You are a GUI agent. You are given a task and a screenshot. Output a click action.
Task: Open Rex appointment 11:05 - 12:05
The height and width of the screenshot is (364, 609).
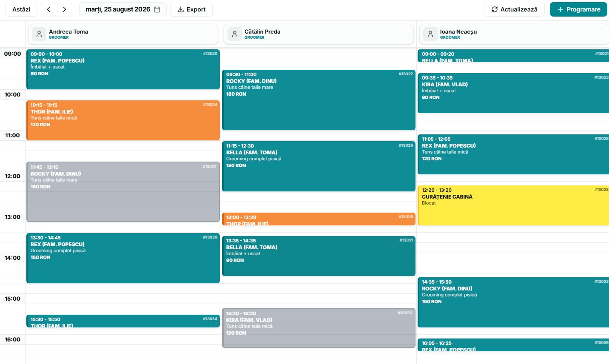[x=513, y=154]
